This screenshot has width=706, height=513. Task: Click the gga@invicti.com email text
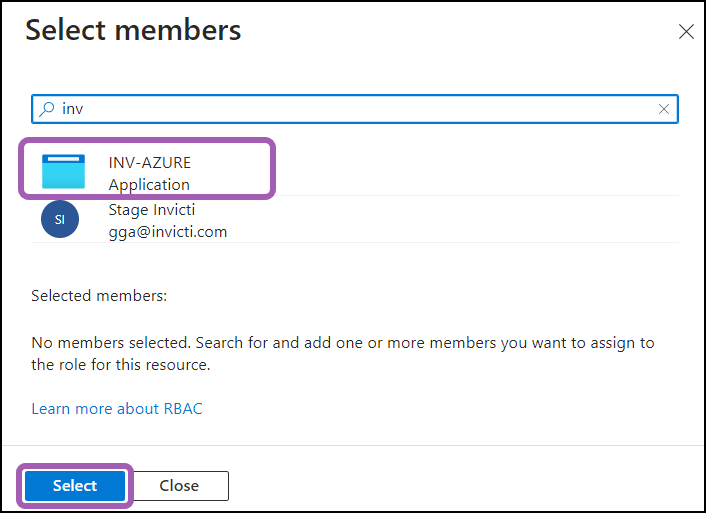[x=168, y=232]
